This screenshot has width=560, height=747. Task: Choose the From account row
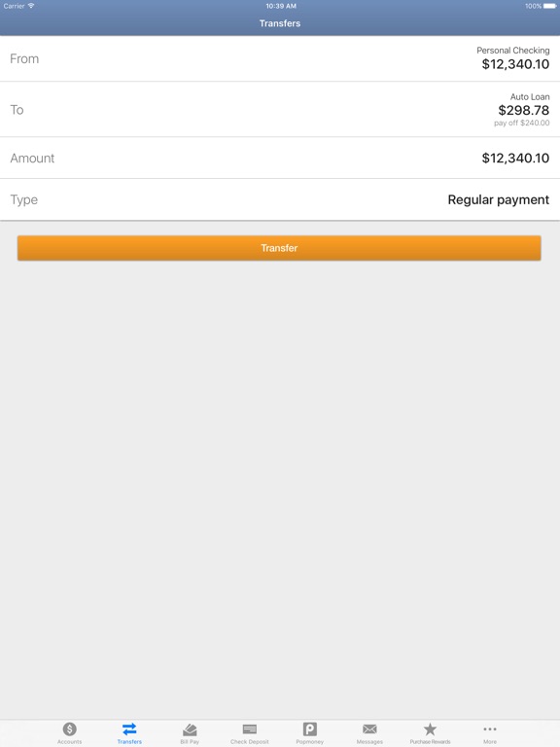(280, 58)
